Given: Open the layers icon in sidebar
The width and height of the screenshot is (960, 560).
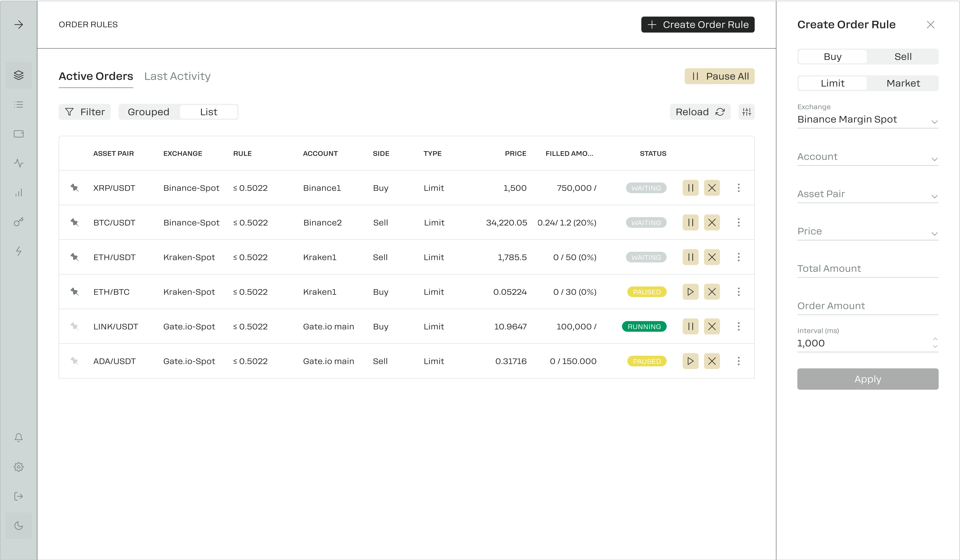Looking at the screenshot, I should click(x=19, y=75).
